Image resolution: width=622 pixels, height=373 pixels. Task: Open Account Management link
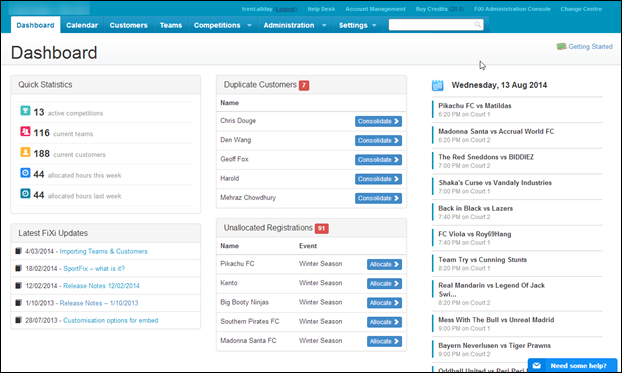click(x=375, y=9)
